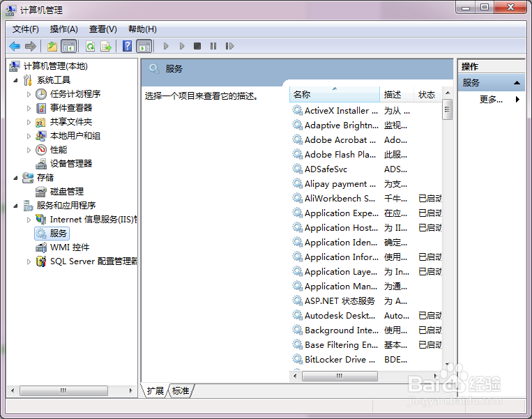The height and width of the screenshot is (419, 532).
Task: Open the 查看(V) menu
Action: pyautogui.click(x=102, y=29)
